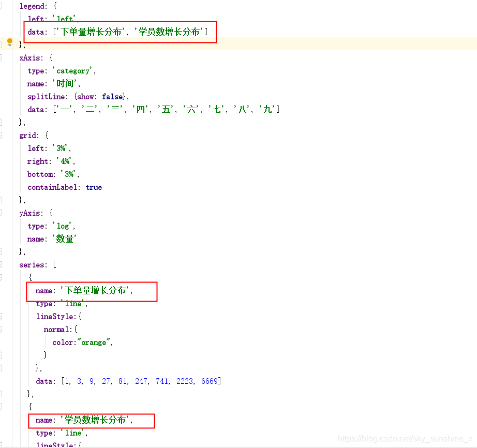Click the 'log' string value
Screen dimensions: 477x448
point(63,226)
